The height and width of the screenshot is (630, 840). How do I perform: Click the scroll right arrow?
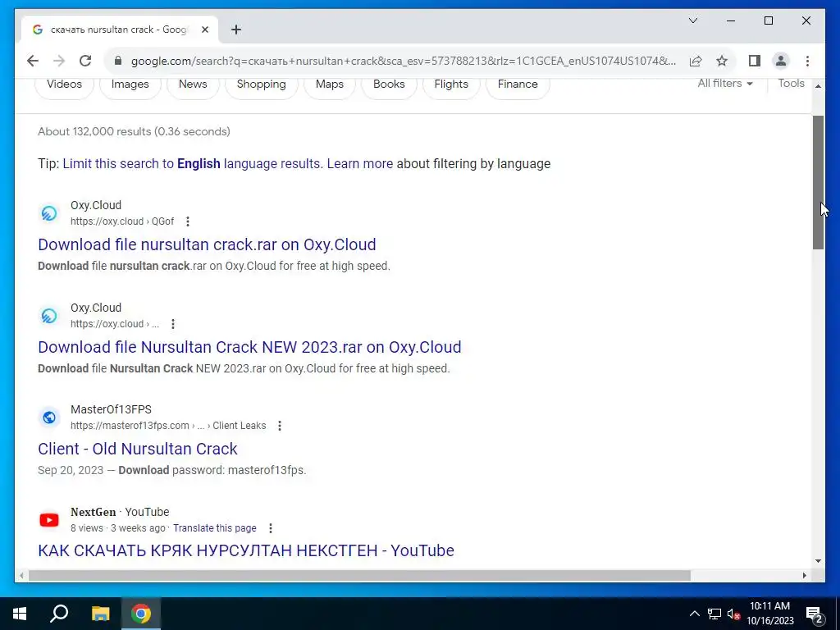(x=804, y=575)
